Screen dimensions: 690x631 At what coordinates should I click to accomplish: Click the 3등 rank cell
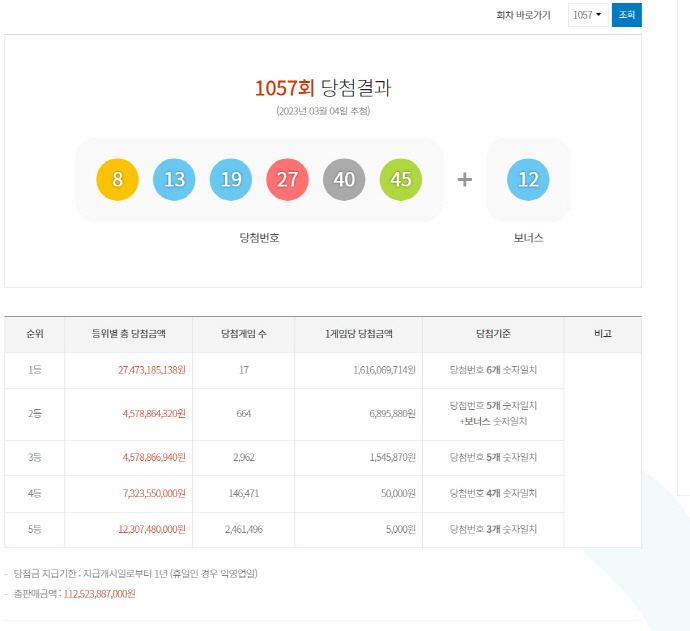coord(35,458)
